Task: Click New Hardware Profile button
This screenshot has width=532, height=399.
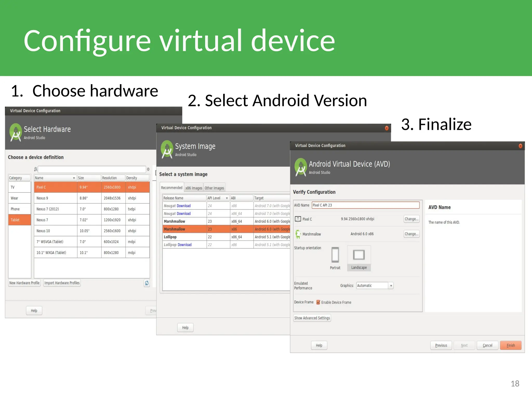Action: (24, 283)
